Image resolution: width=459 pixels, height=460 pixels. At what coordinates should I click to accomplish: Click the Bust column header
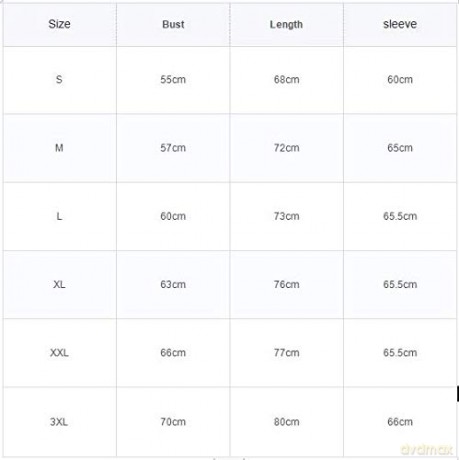[x=173, y=24]
